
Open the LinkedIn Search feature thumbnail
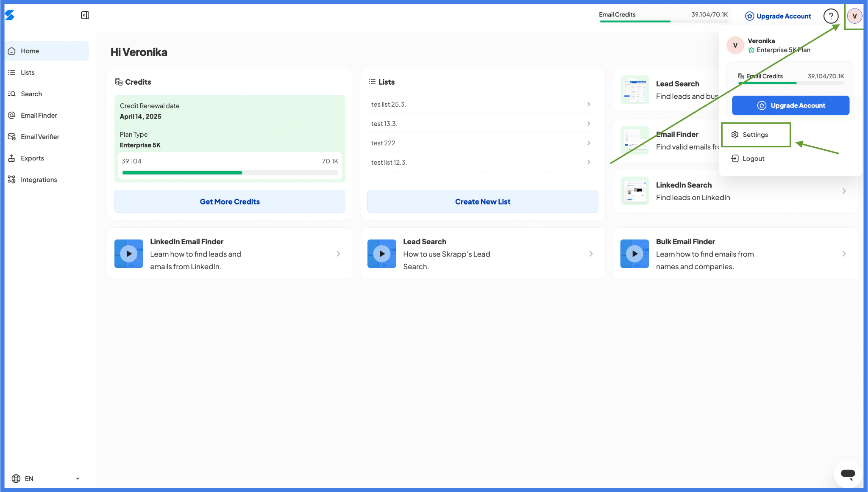pos(634,191)
